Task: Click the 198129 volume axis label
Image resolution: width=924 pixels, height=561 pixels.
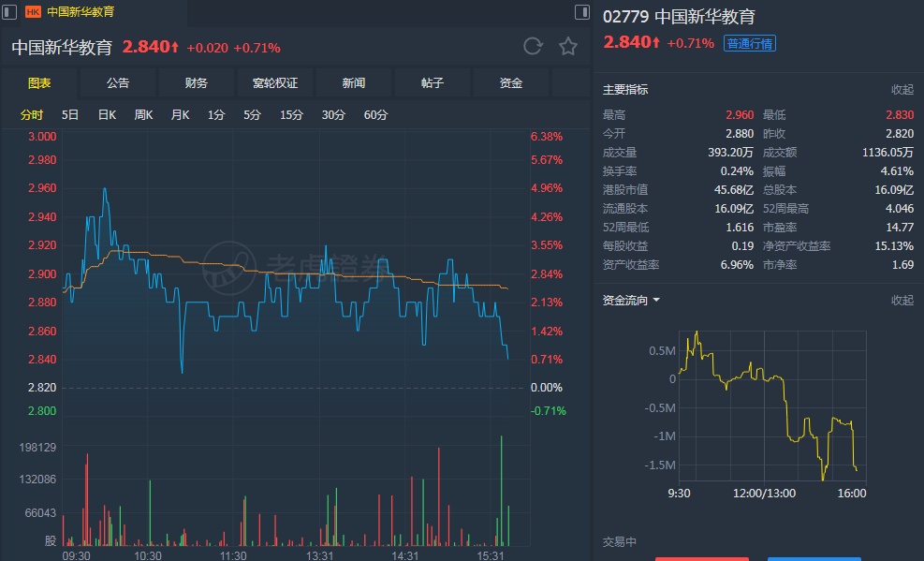Action: (37, 448)
